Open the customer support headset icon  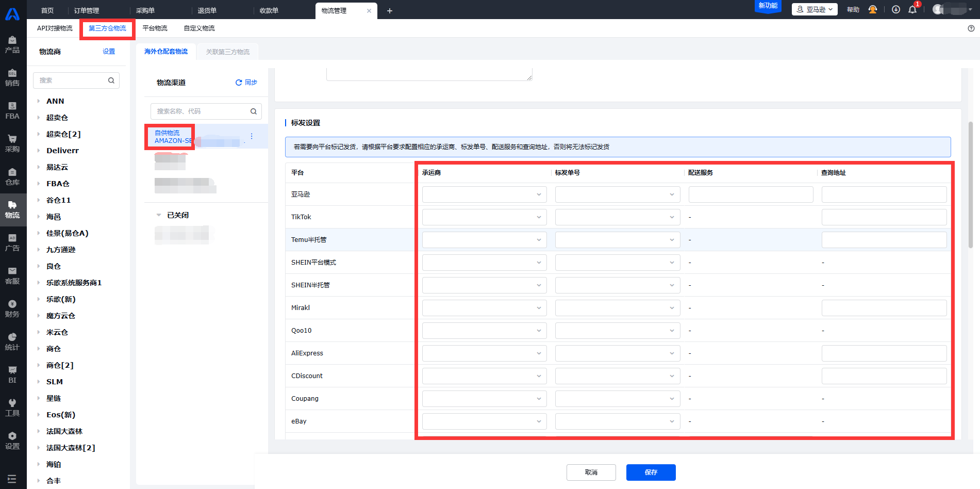click(x=873, y=10)
